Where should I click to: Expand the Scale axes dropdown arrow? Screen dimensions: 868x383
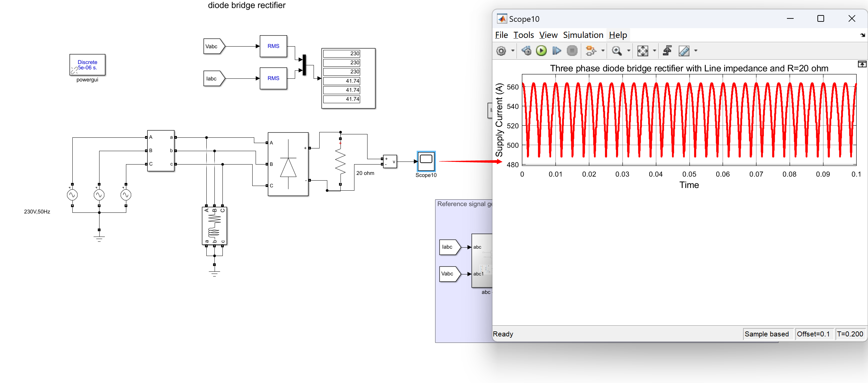[x=654, y=51]
